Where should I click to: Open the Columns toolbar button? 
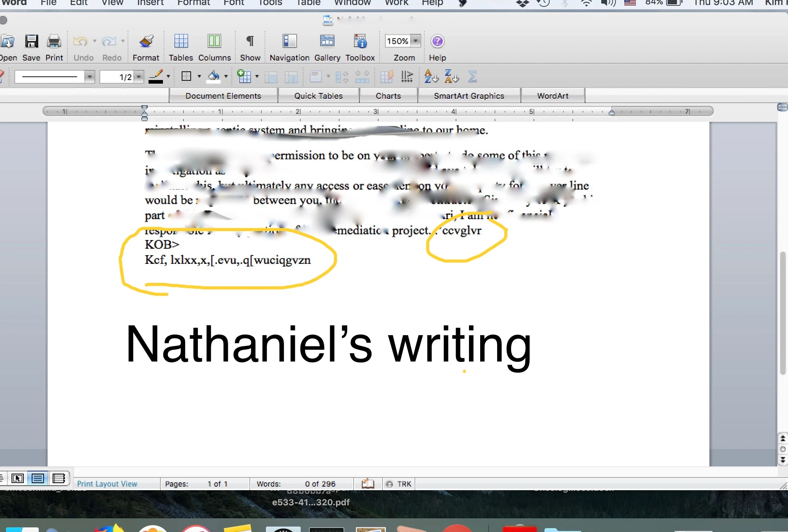(214, 41)
